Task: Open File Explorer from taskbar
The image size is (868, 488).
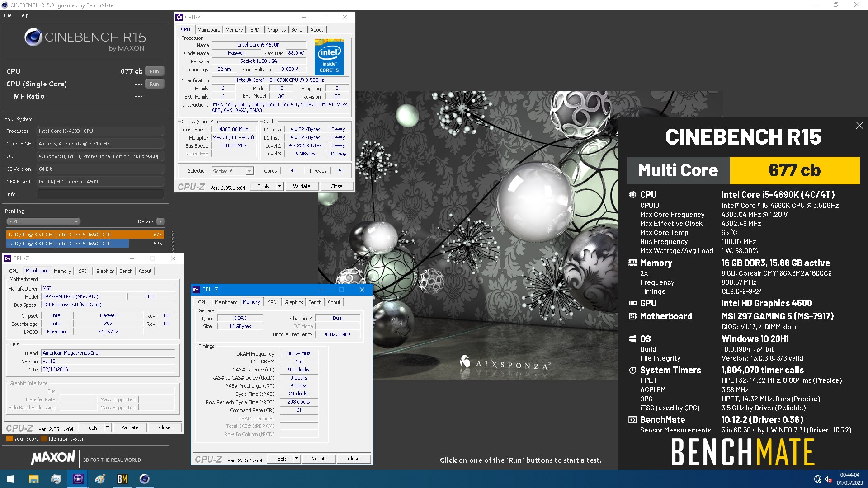Action: click(x=33, y=479)
